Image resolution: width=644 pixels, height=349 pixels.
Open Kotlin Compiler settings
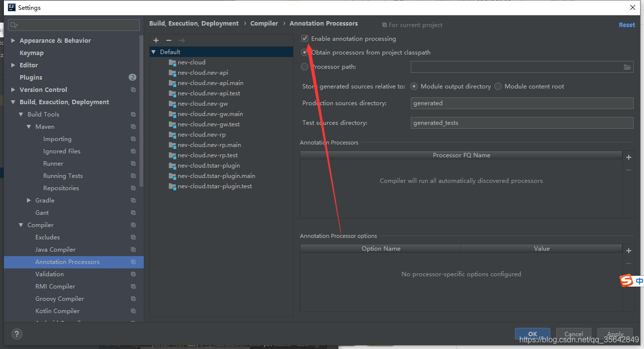click(57, 311)
